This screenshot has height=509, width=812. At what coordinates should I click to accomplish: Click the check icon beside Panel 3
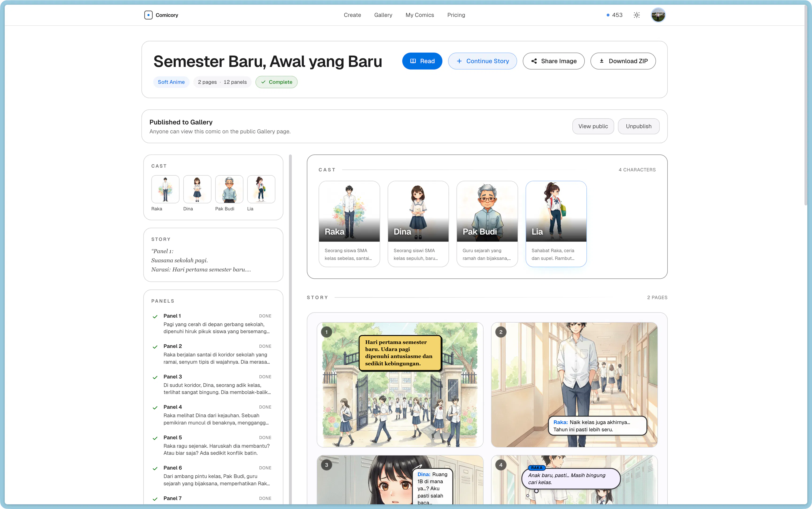pyautogui.click(x=155, y=377)
